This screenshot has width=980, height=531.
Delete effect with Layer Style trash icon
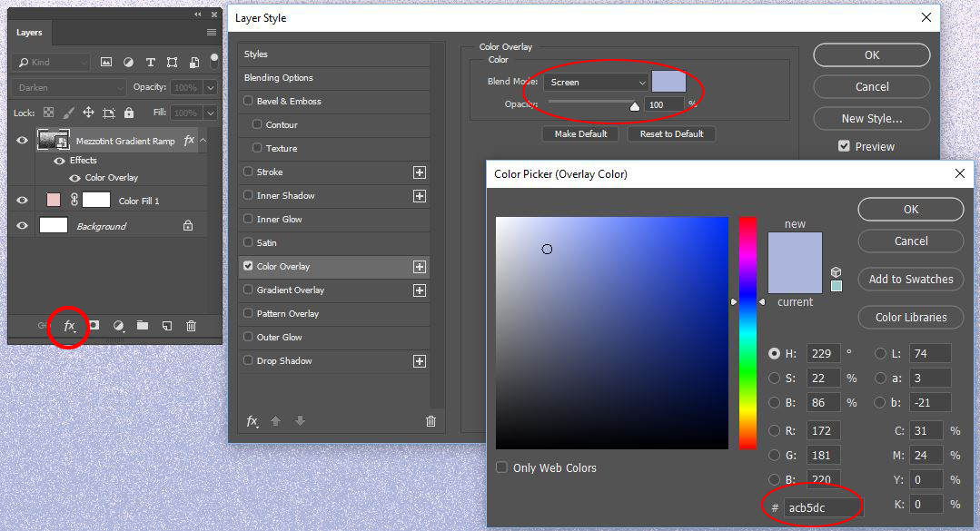tap(431, 421)
